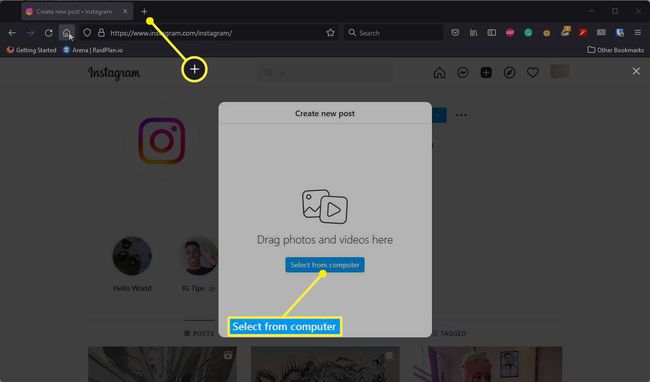650x382 pixels.
Task: Open the Pocket save icon
Action: 455,33
